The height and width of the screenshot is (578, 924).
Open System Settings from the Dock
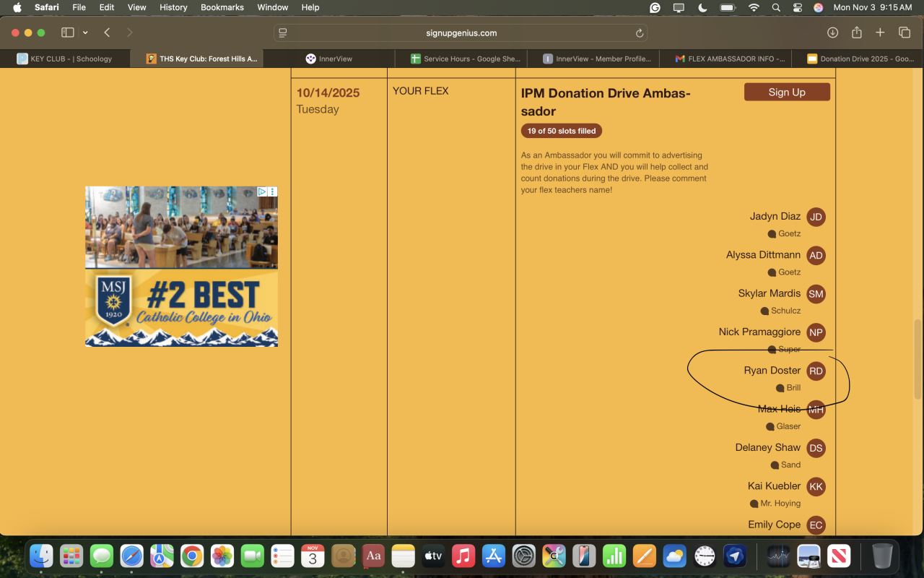pyautogui.click(x=524, y=556)
